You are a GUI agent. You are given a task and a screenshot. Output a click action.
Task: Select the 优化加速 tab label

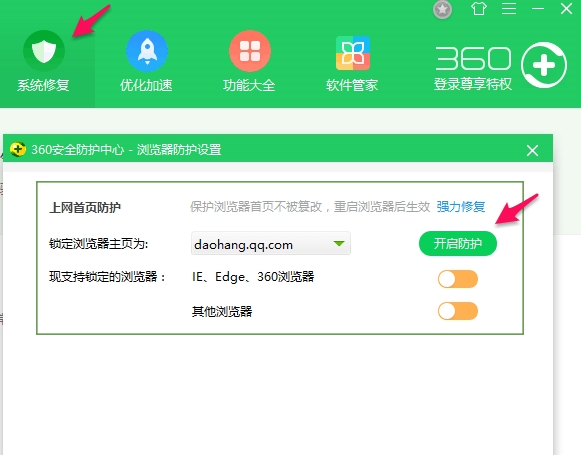[146, 85]
